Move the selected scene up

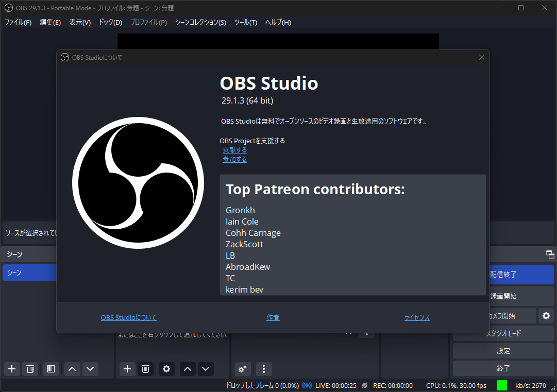pos(72,369)
